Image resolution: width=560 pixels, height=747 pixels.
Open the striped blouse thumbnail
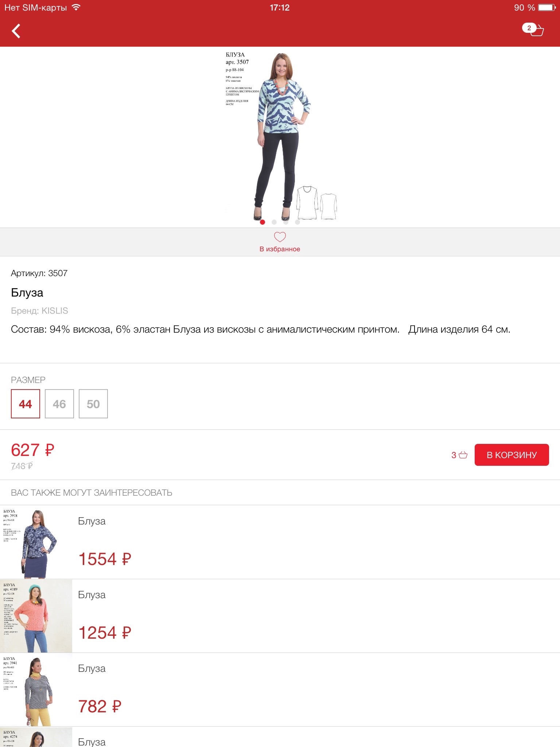pyautogui.click(x=36, y=690)
